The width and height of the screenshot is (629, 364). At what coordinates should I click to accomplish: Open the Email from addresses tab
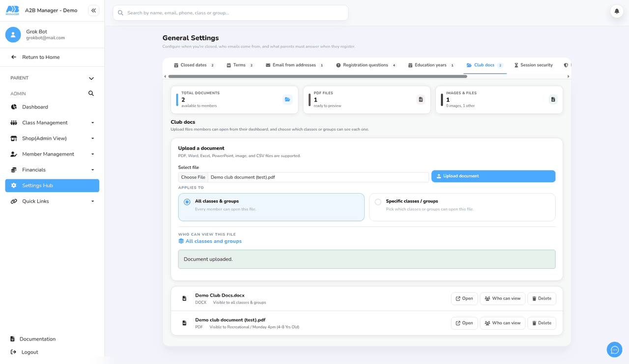pyautogui.click(x=295, y=65)
